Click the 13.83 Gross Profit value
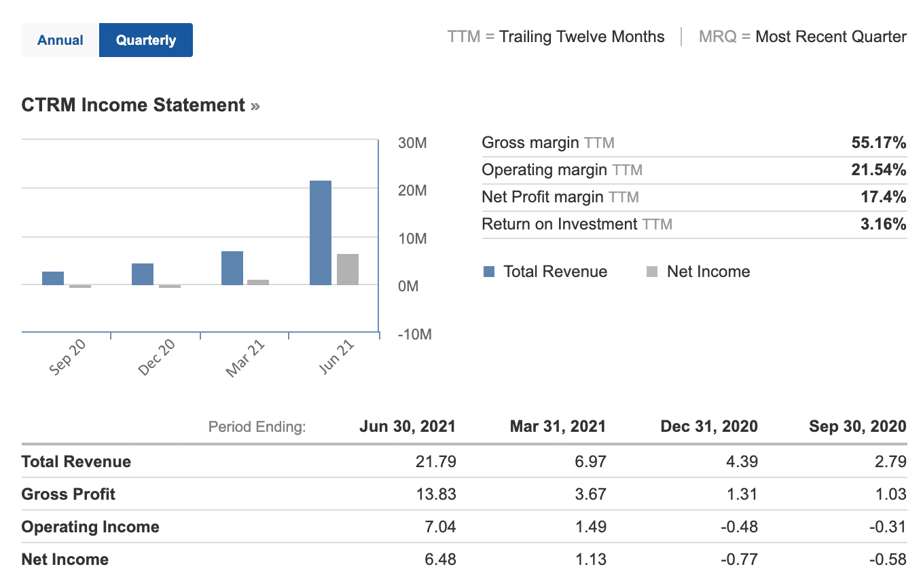Viewport: 921px width, 588px height. point(436,494)
